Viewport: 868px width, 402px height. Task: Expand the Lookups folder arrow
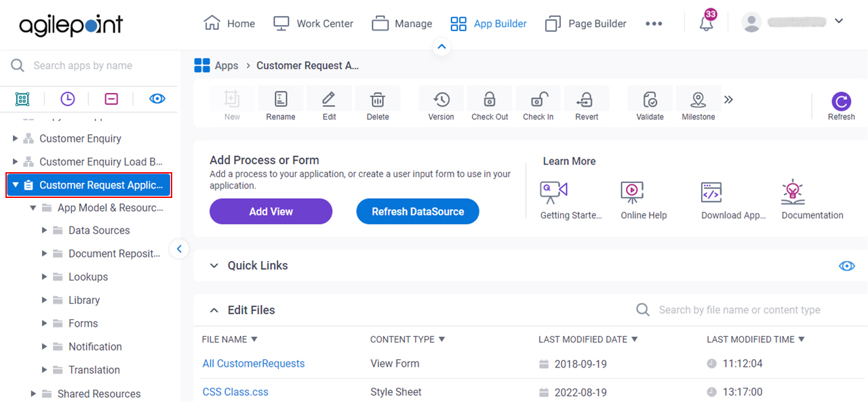point(44,277)
